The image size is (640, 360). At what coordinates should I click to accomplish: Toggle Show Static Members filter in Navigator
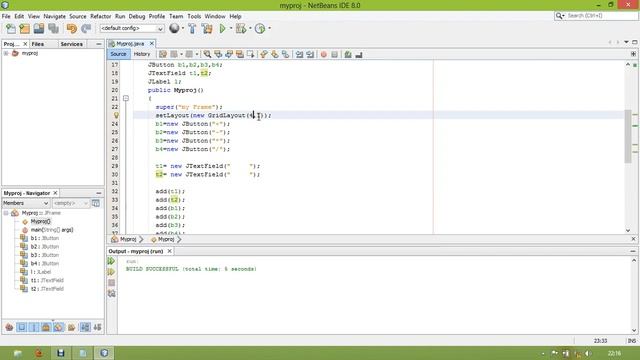click(x=34, y=327)
